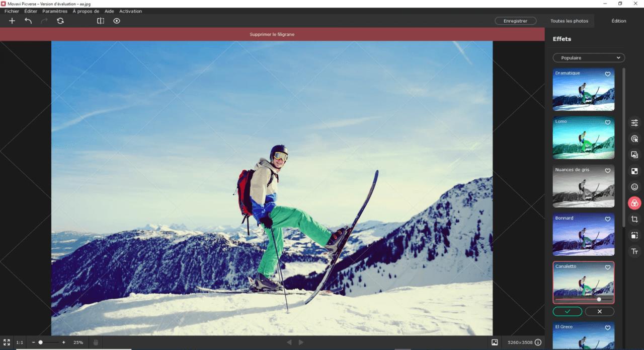This screenshot has height=350, width=644.
Task: Favorite the Bonnard effect
Action: 607,219
